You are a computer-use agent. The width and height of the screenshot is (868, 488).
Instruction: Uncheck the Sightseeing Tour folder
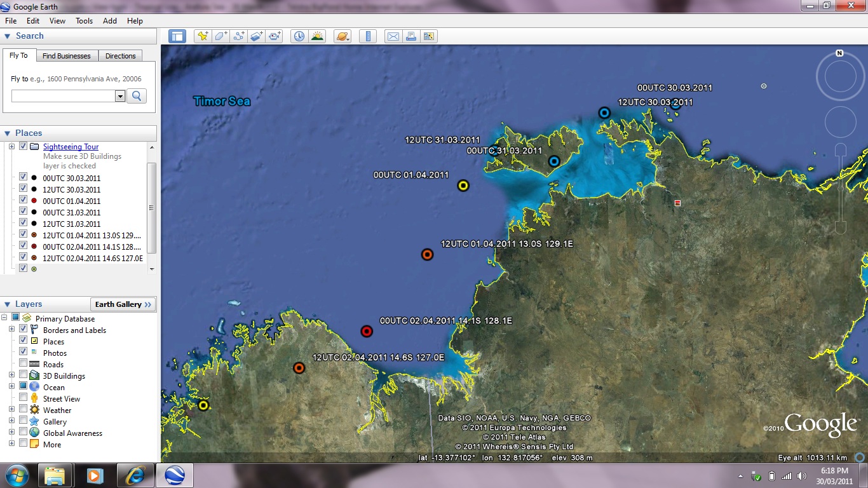pyautogui.click(x=24, y=146)
